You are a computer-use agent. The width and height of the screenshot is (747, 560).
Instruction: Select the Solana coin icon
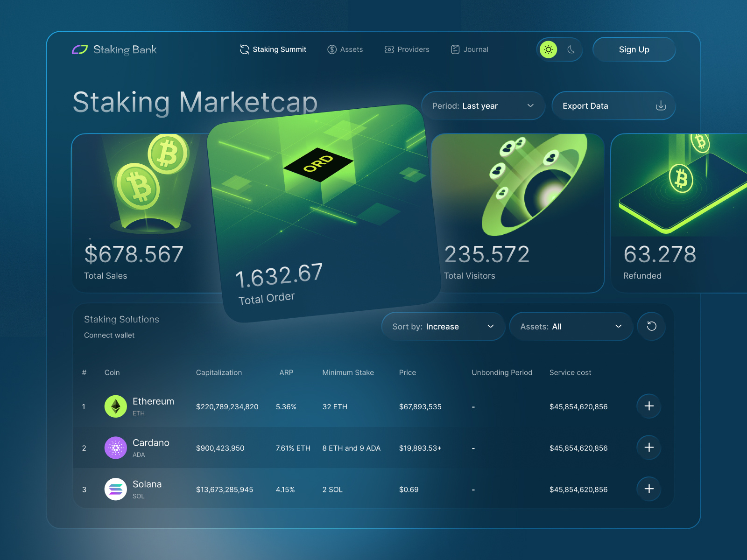tap(115, 489)
